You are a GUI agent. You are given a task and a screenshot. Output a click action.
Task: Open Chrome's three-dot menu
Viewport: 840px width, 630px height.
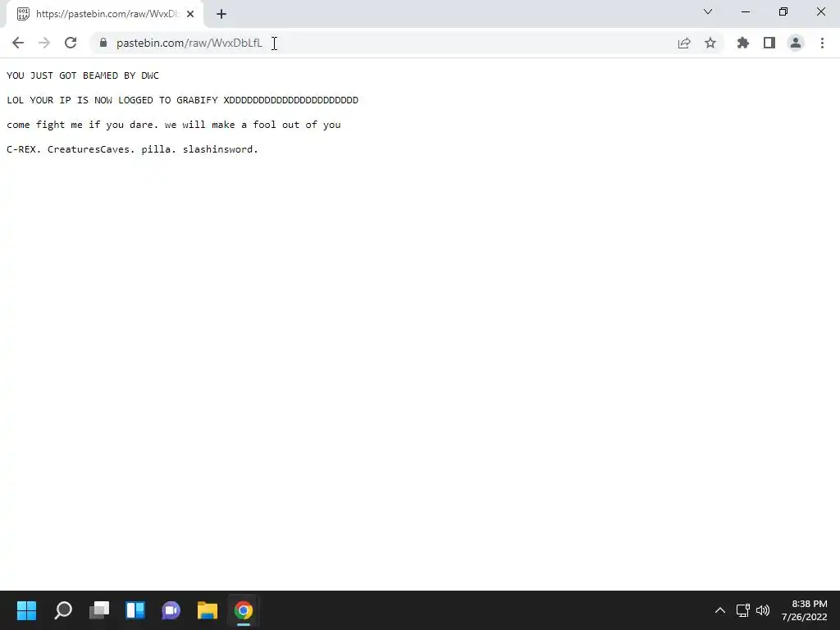(822, 43)
